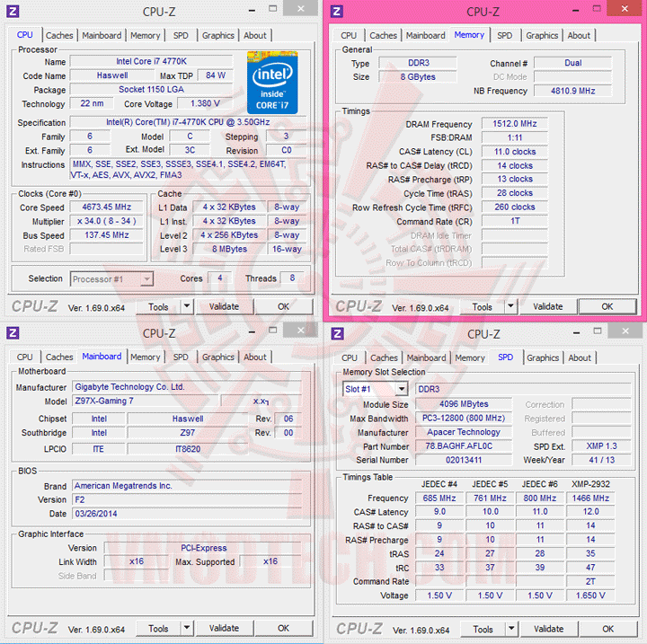647x644 pixels.
Task: Close the CPU tab CPU-Z window
Action: (x=301, y=9)
